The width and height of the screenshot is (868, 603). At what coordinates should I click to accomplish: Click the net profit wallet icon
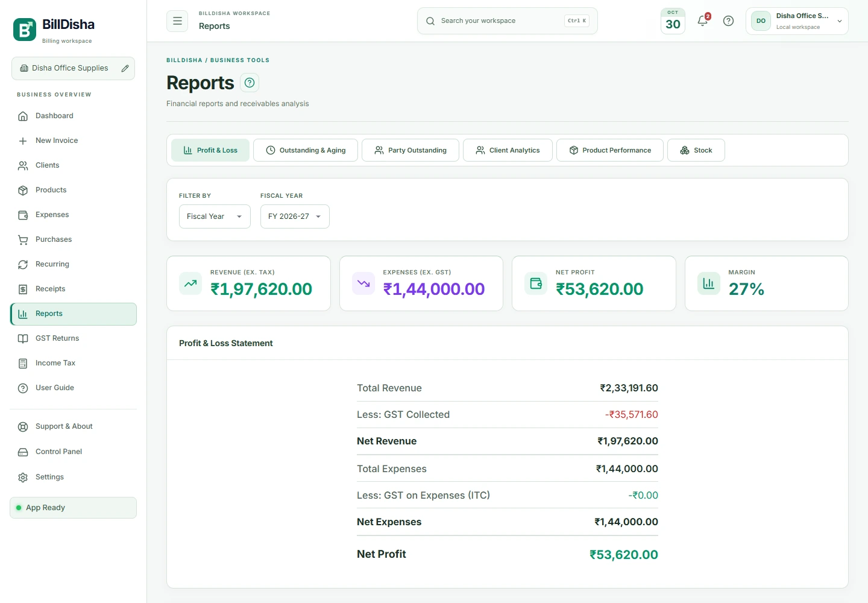pyautogui.click(x=536, y=283)
